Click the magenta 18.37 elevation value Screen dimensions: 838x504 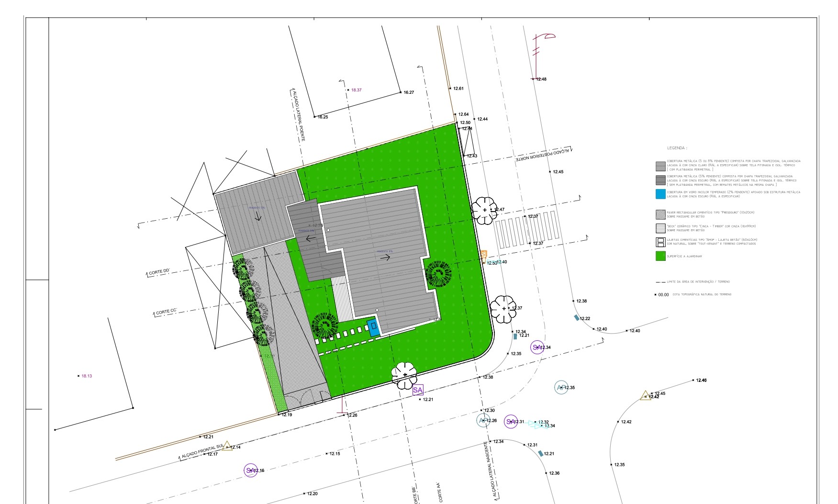tap(357, 90)
